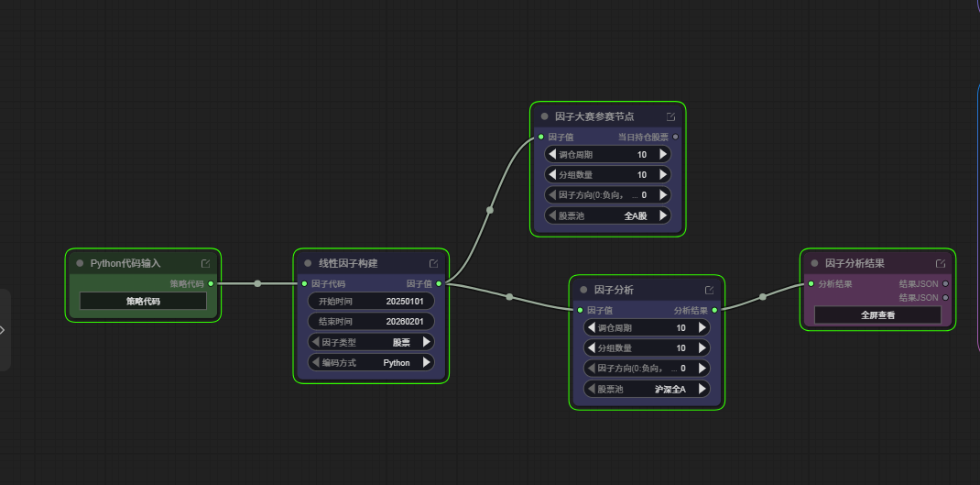Select next 因子类型 option with right arrow
This screenshot has height=485, width=980.
click(x=427, y=342)
